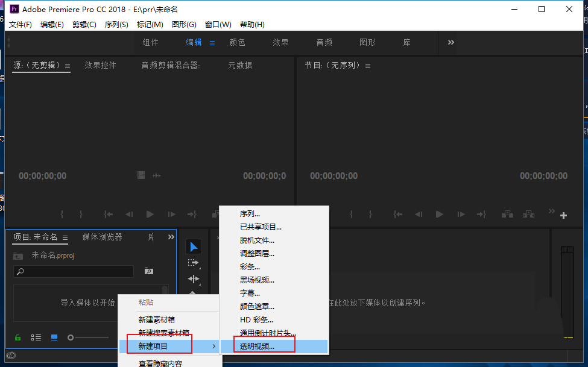Toggle the green project lock icon

pos(17,337)
